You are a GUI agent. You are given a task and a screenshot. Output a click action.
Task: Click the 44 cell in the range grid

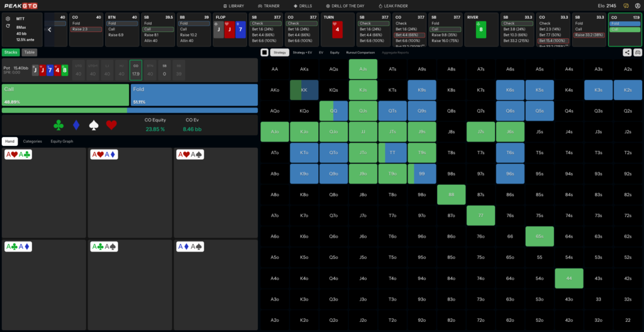tap(569, 278)
